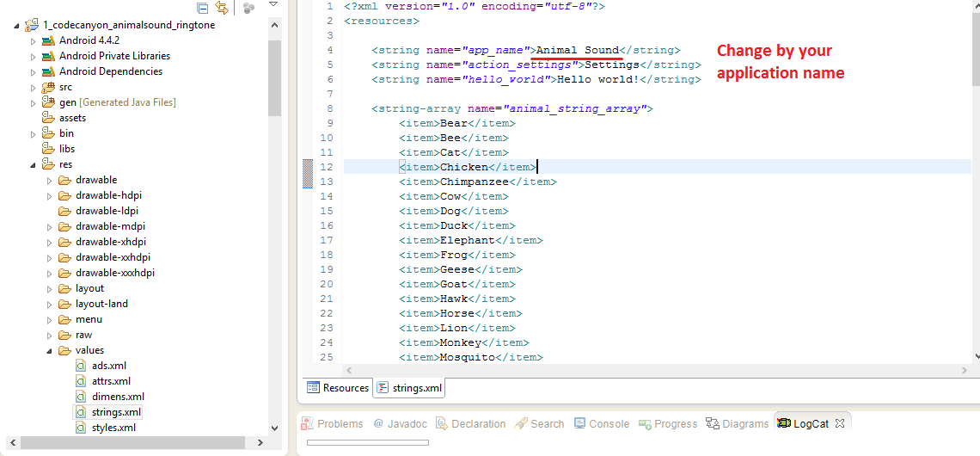Viewport: 980px width, 456px height.
Task: Click the dimens.xml file icon
Action: point(80,397)
